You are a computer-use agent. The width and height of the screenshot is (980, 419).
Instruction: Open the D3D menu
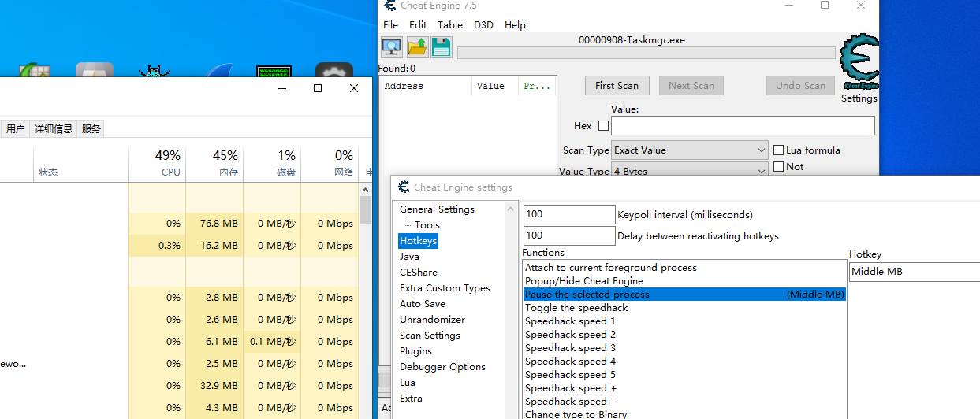click(x=483, y=25)
